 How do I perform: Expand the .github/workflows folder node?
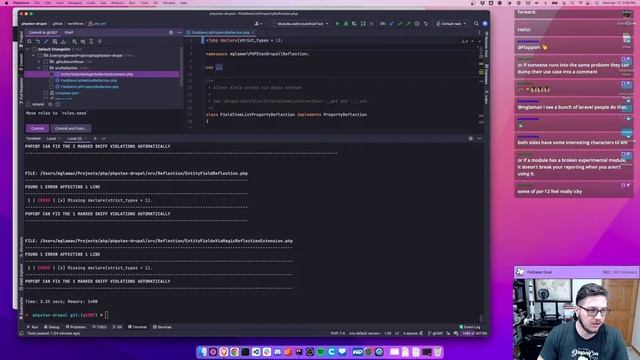39,62
